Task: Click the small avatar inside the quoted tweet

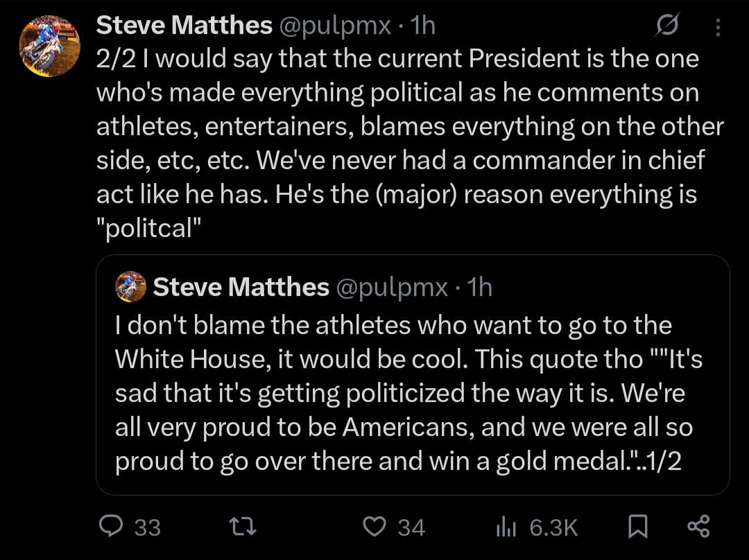Action: click(x=130, y=286)
